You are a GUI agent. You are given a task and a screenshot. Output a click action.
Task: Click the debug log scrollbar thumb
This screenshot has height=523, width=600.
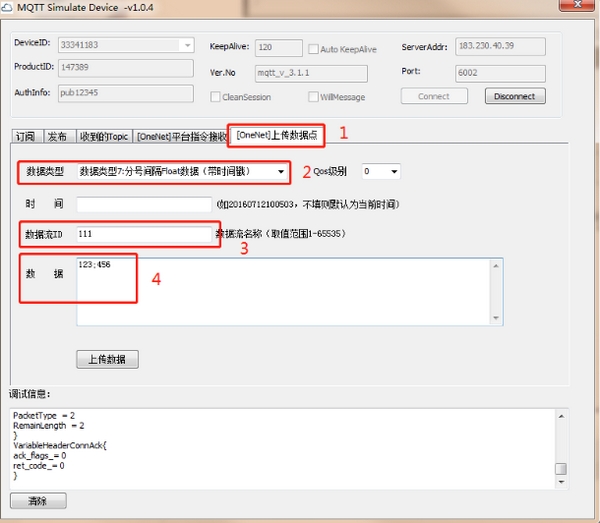561,469
